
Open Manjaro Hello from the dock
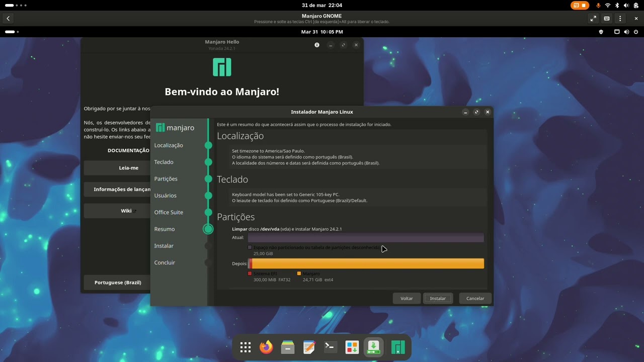point(398,347)
